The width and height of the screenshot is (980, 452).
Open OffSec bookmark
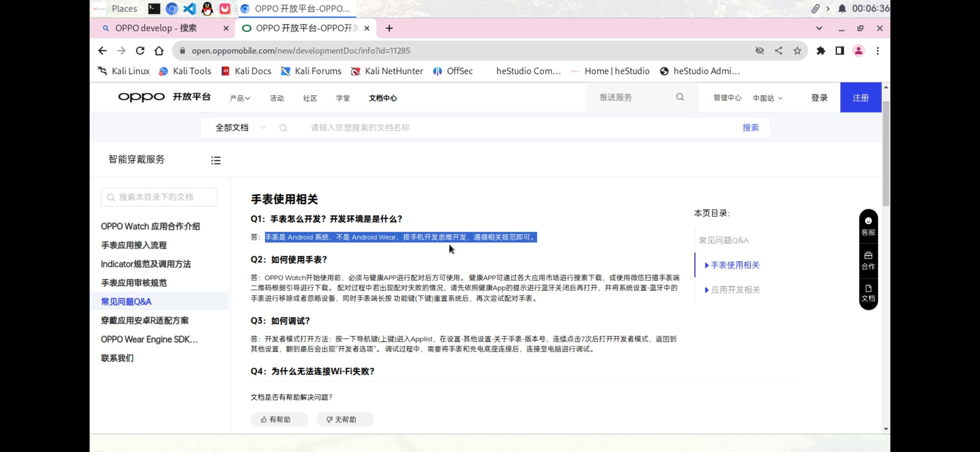453,71
